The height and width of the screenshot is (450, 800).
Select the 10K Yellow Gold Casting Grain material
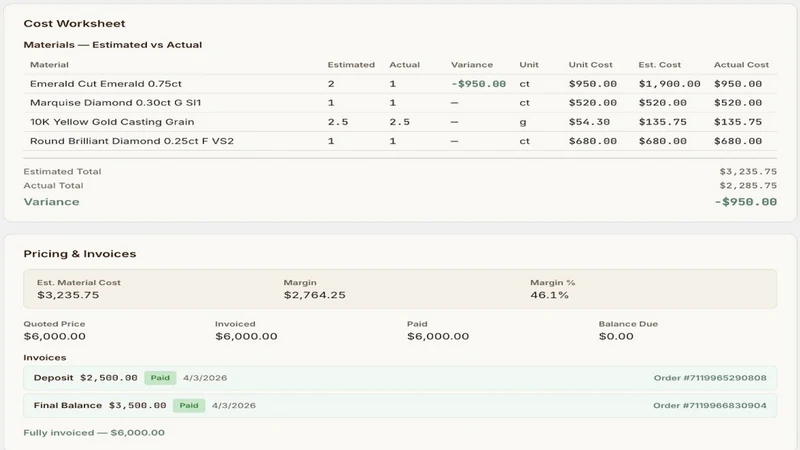tap(112, 122)
